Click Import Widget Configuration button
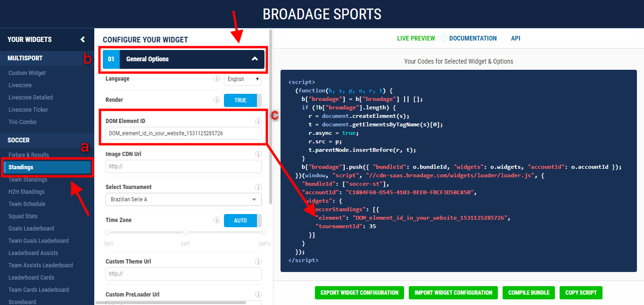 coord(454,293)
